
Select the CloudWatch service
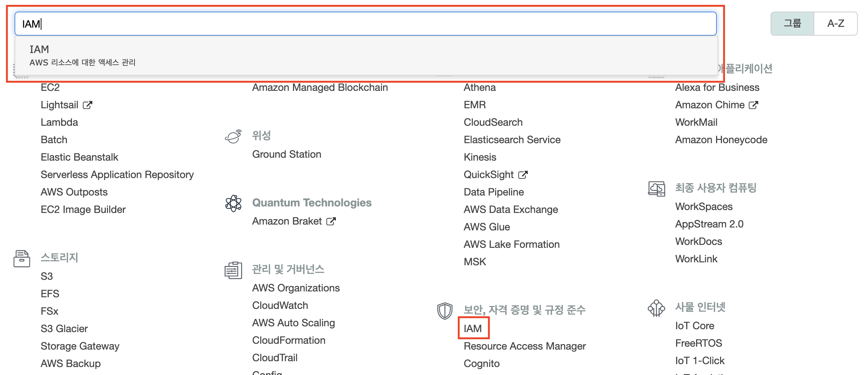(x=280, y=305)
